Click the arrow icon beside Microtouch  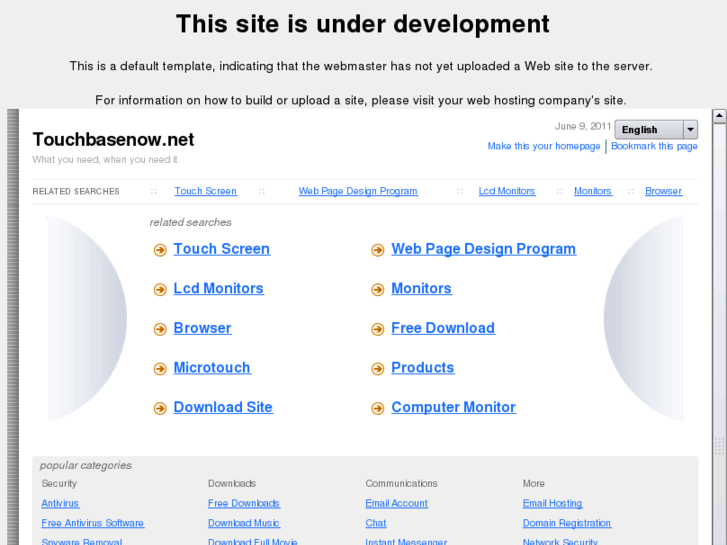pyautogui.click(x=160, y=369)
